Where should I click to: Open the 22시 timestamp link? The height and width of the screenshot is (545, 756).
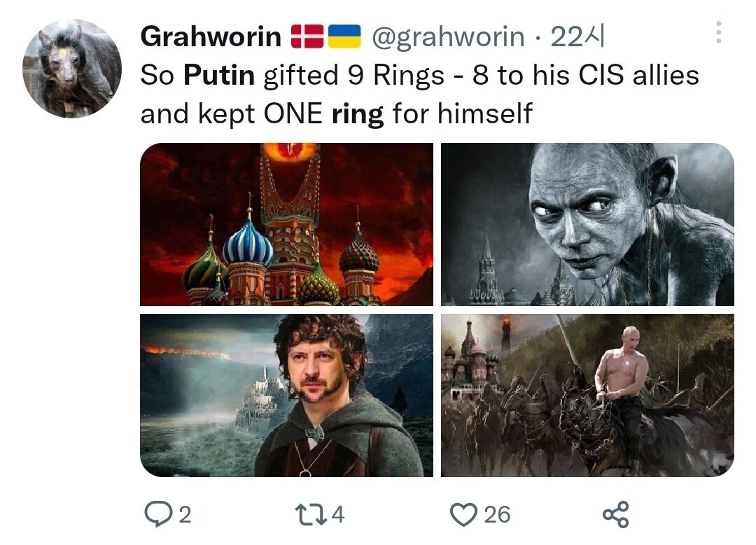pos(577,36)
